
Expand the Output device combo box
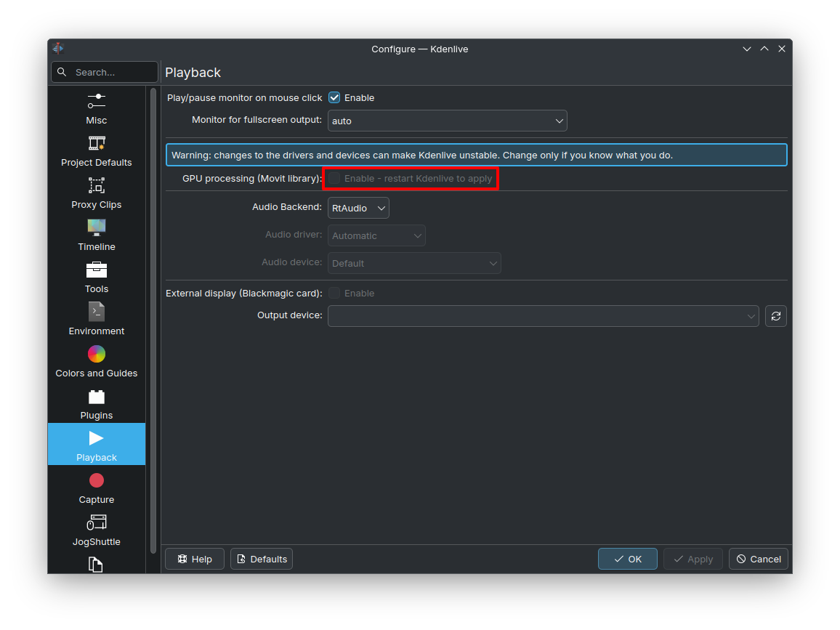tap(544, 316)
